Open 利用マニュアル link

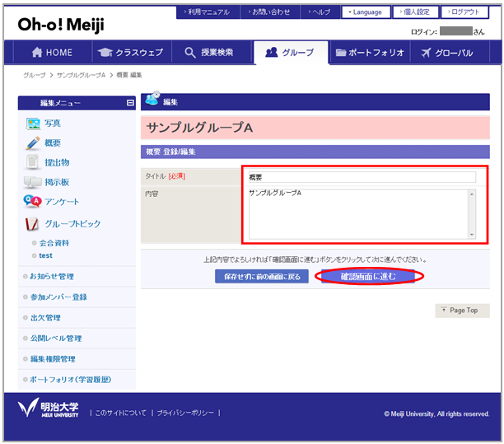[208, 12]
